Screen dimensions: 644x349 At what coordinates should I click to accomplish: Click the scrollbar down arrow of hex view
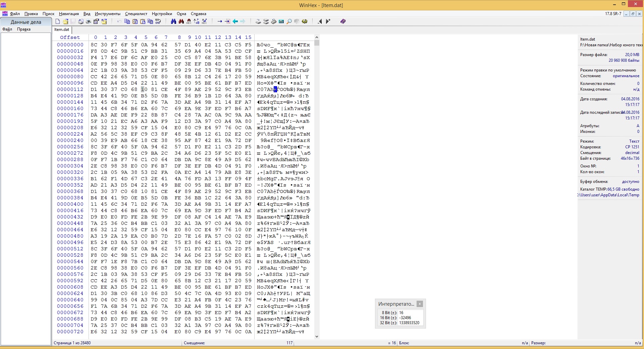point(317,336)
